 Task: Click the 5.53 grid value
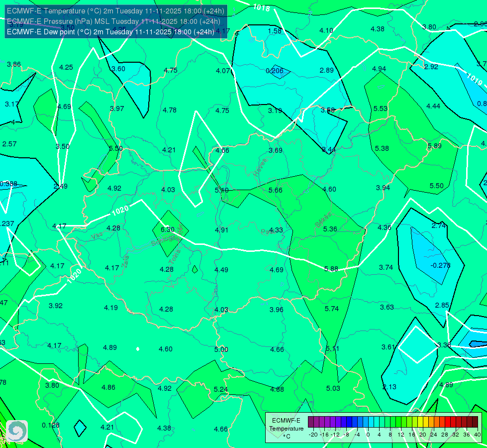381,109
